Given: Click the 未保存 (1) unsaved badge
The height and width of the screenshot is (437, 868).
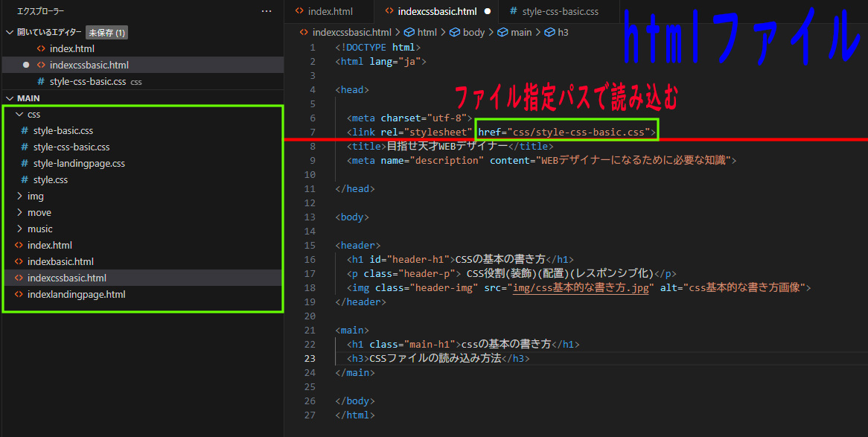Looking at the screenshot, I should coord(107,33).
